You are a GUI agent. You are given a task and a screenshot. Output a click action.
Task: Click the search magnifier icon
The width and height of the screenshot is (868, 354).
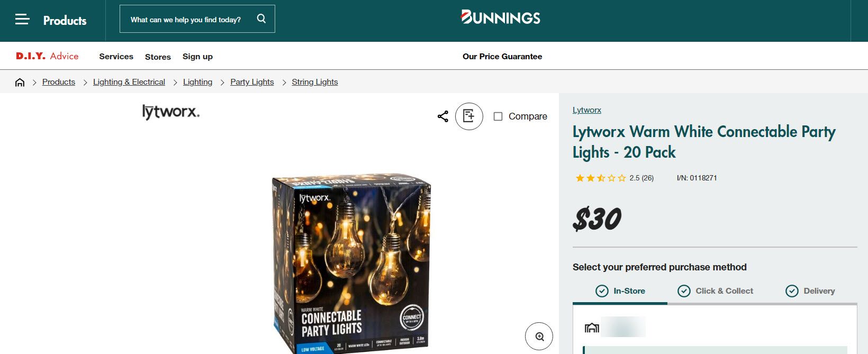click(261, 19)
